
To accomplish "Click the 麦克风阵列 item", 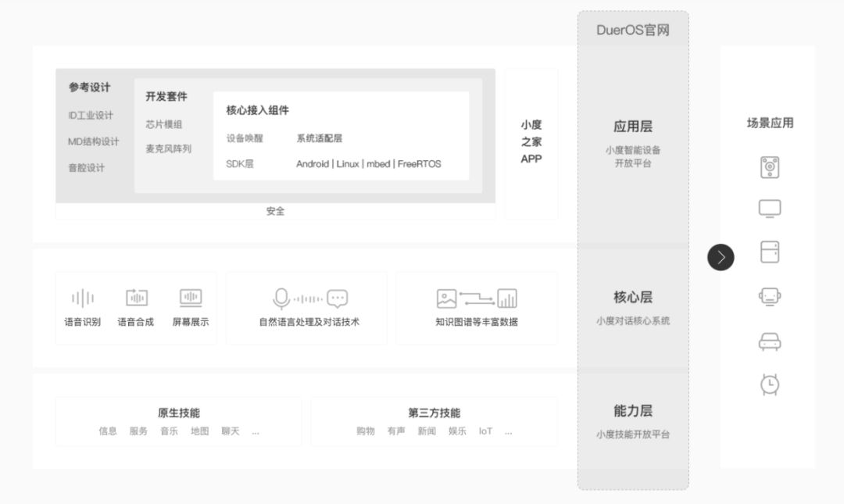I will click(x=168, y=148).
